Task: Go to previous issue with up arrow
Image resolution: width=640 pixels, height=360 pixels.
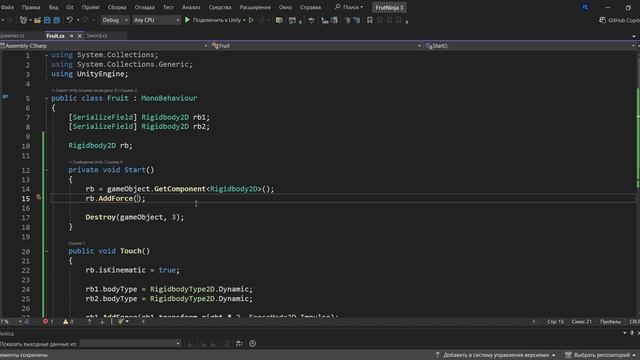Action: point(89,322)
